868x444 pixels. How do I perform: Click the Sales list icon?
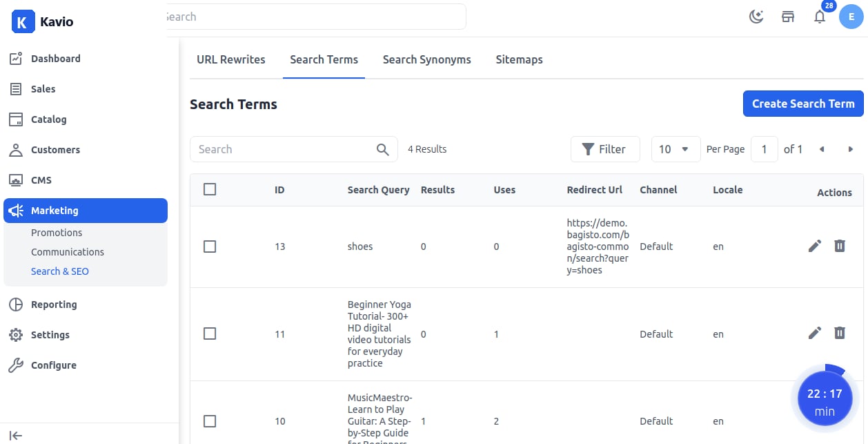[x=16, y=89]
